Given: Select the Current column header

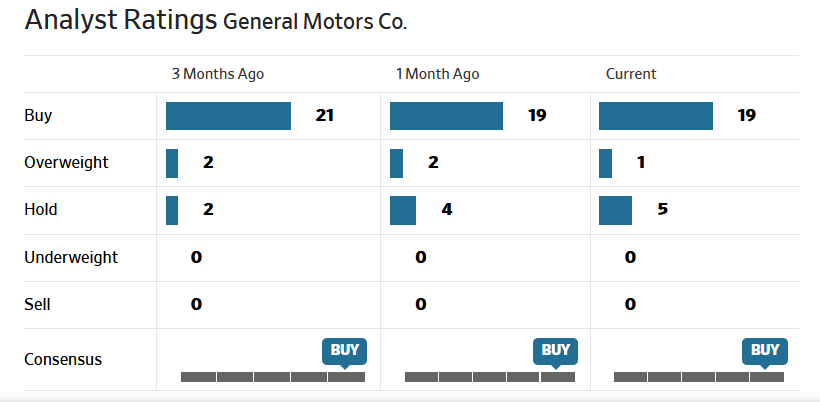Looking at the screenshot, I should [631, 74].
